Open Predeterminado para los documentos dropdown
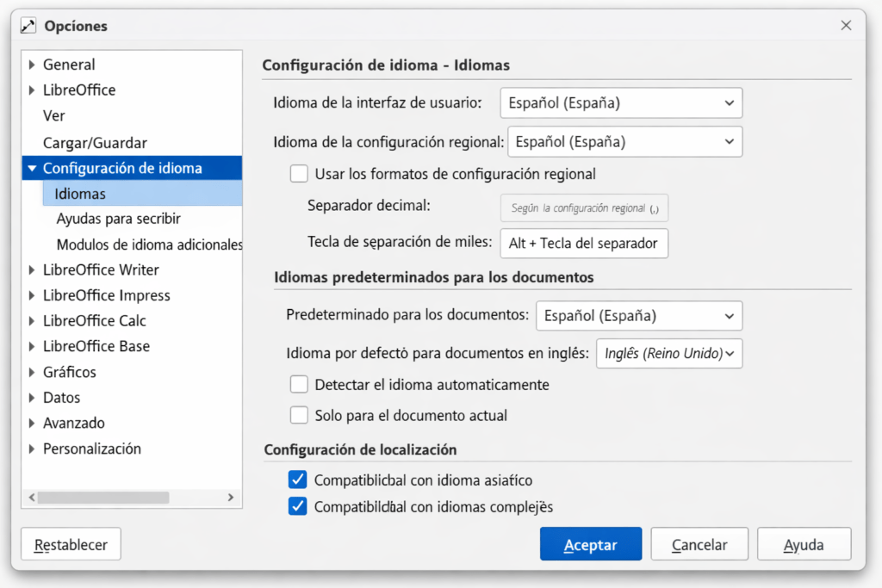Image resolution: width=882 pixels, height=588 pixels. coord(638,316)
